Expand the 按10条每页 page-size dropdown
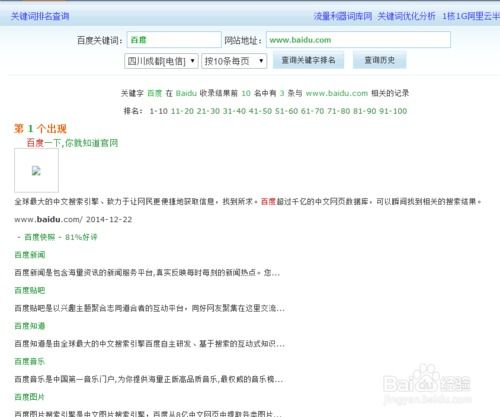 (234, 61)
